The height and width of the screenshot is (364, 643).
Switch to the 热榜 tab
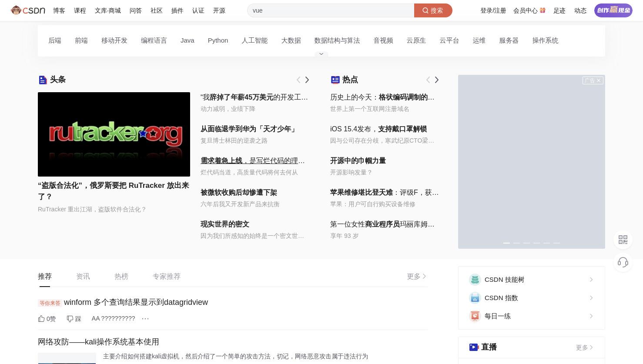121,277
